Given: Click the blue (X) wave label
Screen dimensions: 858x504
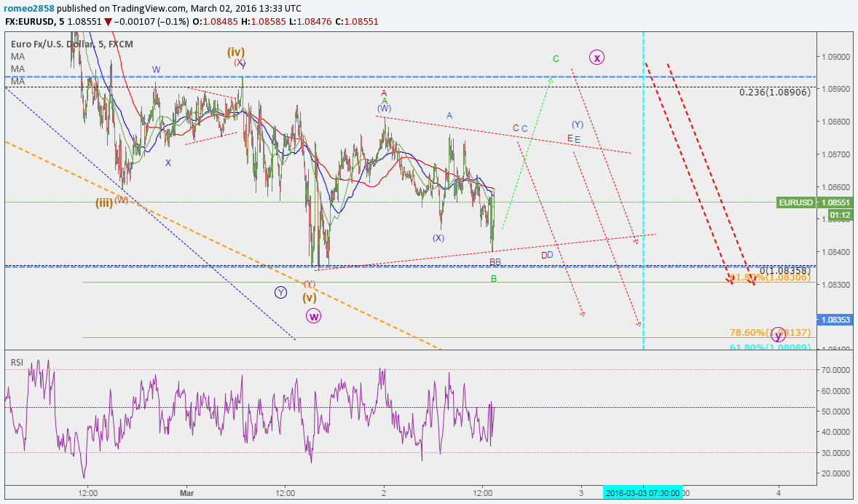Looking at the screenshot, I should (x=438, y=238).
